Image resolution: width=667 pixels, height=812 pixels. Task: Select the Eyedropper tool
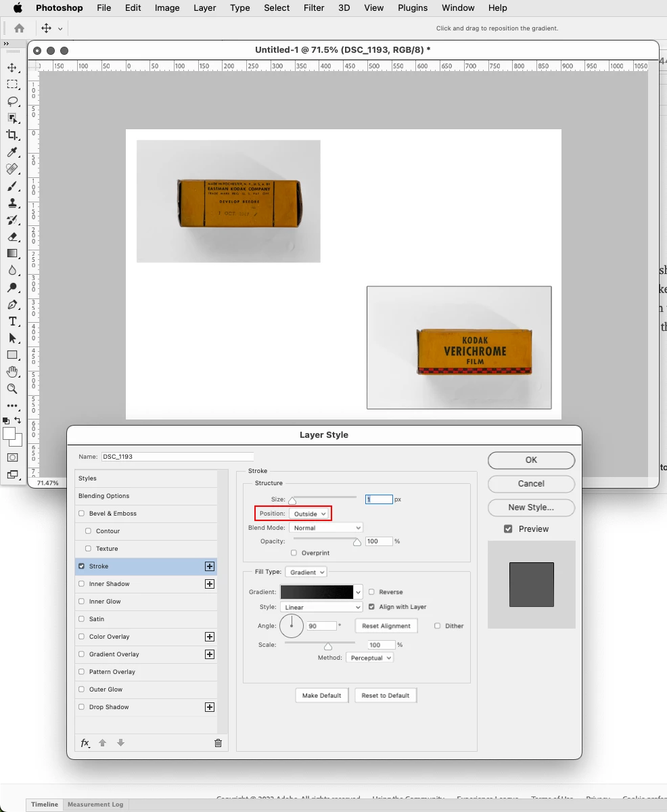tap(12, 152)
